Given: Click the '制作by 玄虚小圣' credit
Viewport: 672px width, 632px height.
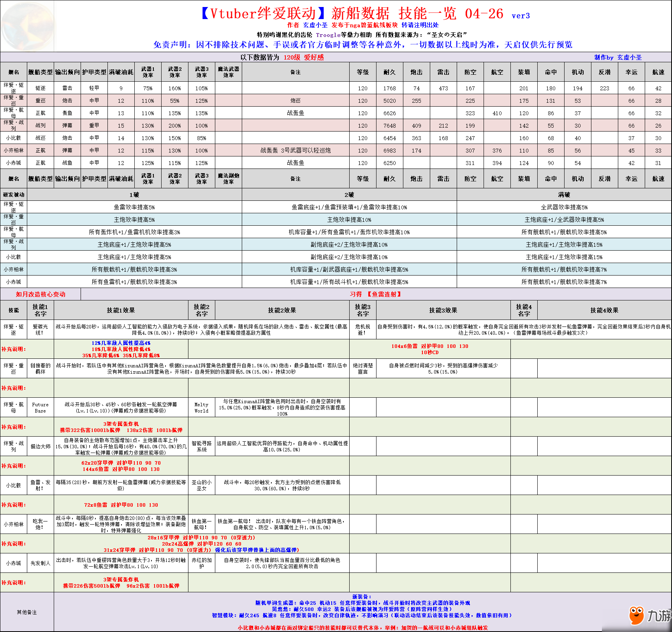Looking at the screenshot, I should pyautogui.click(x=618, y=57).
